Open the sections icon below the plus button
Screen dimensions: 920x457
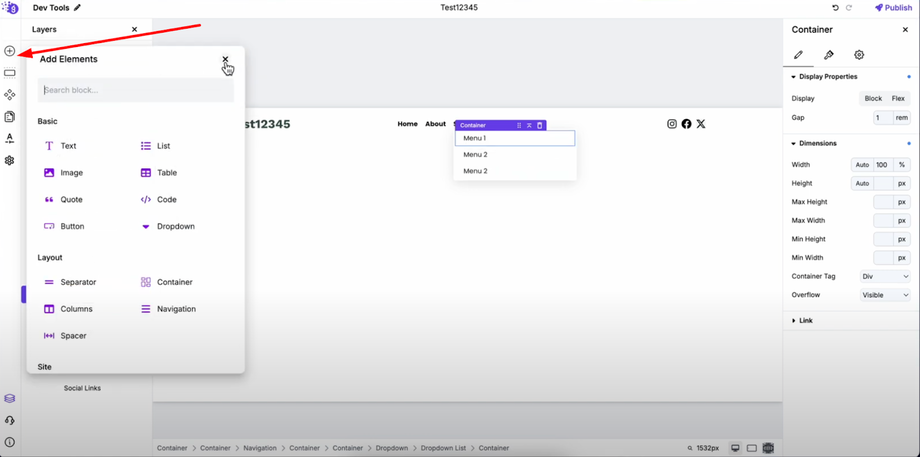click(x=9, y=73)
